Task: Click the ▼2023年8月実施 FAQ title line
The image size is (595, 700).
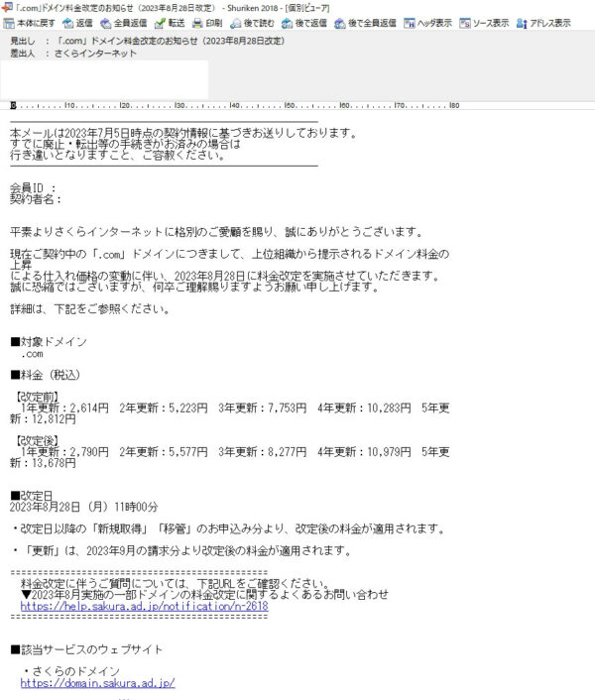Action: tap(204, 595)
